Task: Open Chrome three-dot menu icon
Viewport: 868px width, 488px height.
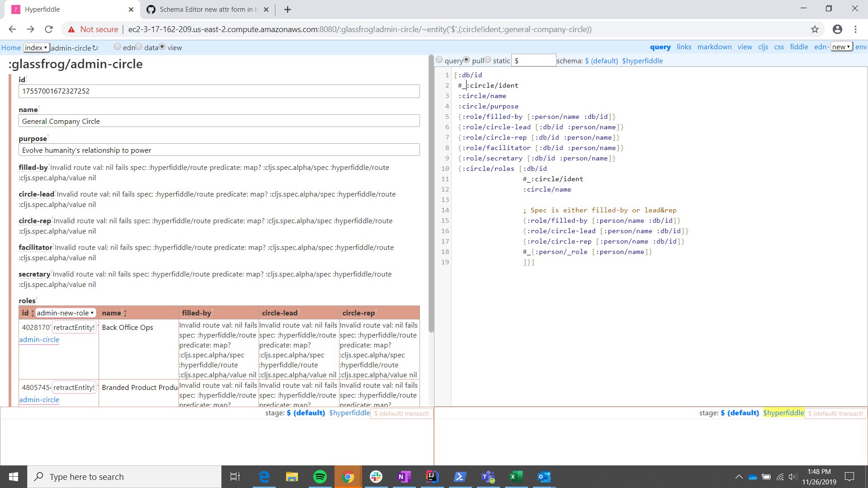Action: [x=855, y=29]
